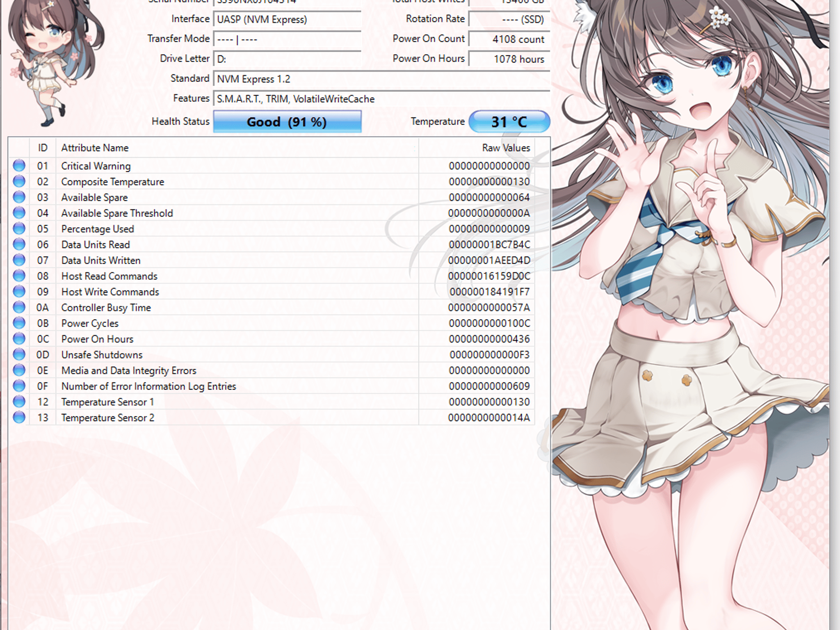840x630 pixels.
Task: Click the Power On Count field showing 4108 count
Action: pyautogui.click(x=509, y=39)
